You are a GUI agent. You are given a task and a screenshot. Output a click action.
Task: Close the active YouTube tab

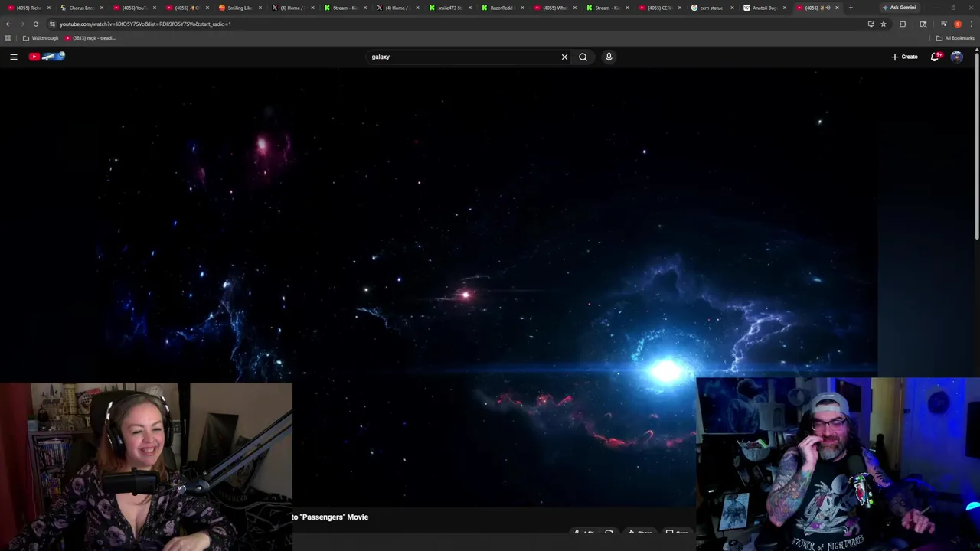click(x=837, y=8)
